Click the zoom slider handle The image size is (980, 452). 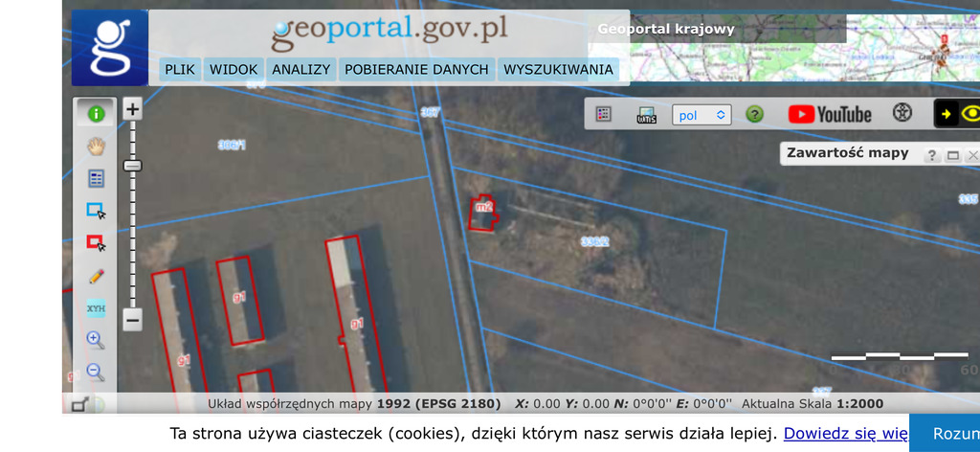(x=133, y=166)
